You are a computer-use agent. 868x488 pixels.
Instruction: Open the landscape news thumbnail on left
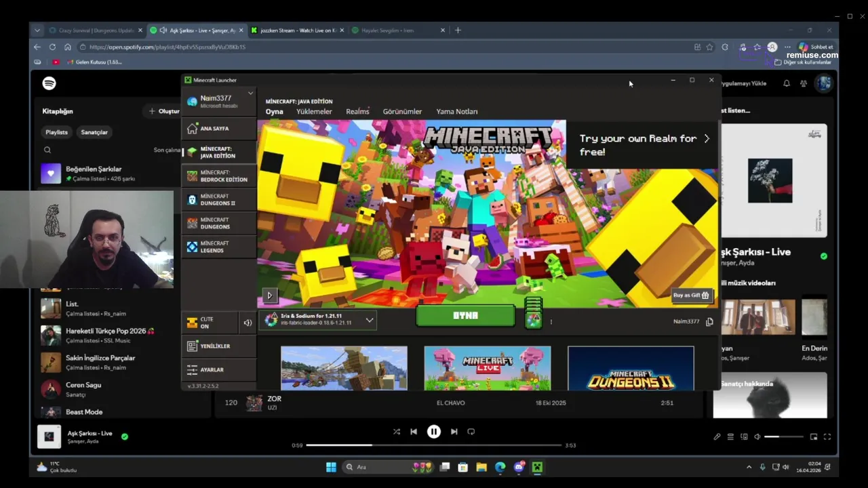(x=344, y=368)
